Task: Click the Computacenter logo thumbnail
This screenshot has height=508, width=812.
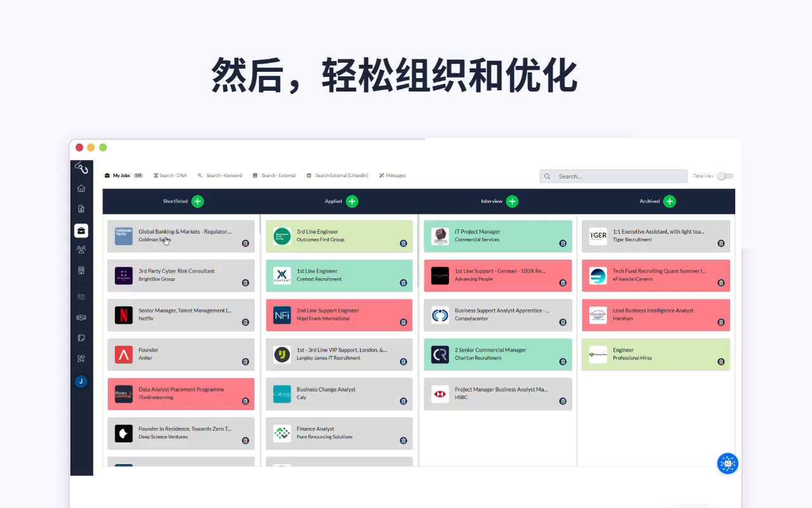Action: tap(440, 315)
